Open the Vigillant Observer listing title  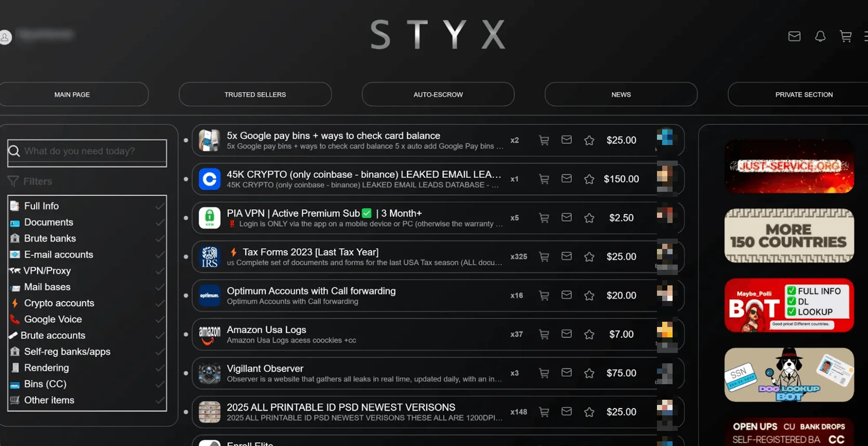point(265,369)
